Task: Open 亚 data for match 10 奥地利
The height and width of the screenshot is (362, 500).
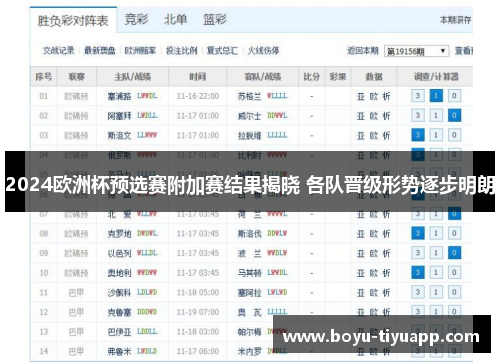Action: pos(361,273)
